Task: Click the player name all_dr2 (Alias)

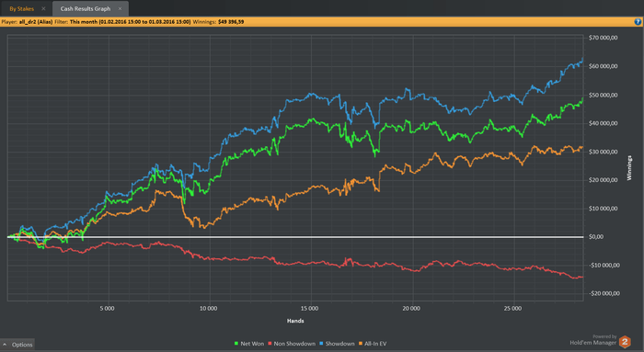Action: point(36,22)
